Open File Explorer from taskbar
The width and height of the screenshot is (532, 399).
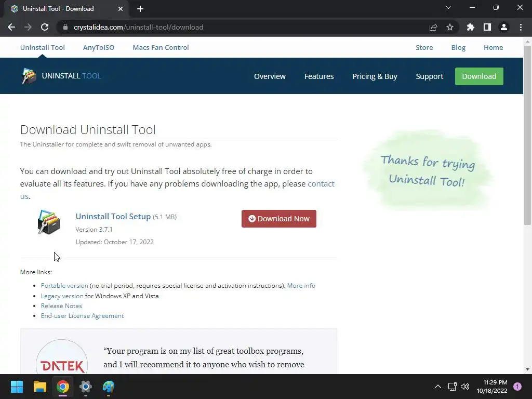(x=39, y=387)
